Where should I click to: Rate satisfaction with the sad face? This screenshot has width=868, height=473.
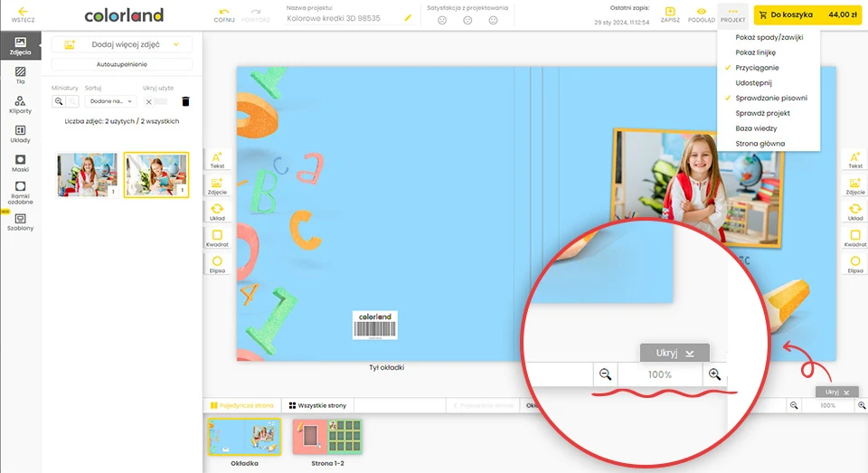[442, 21]
